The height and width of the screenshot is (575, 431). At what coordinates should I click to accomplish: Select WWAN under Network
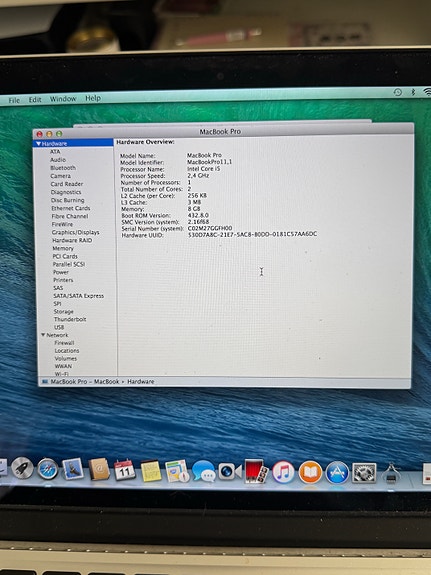tap(63, 366)
